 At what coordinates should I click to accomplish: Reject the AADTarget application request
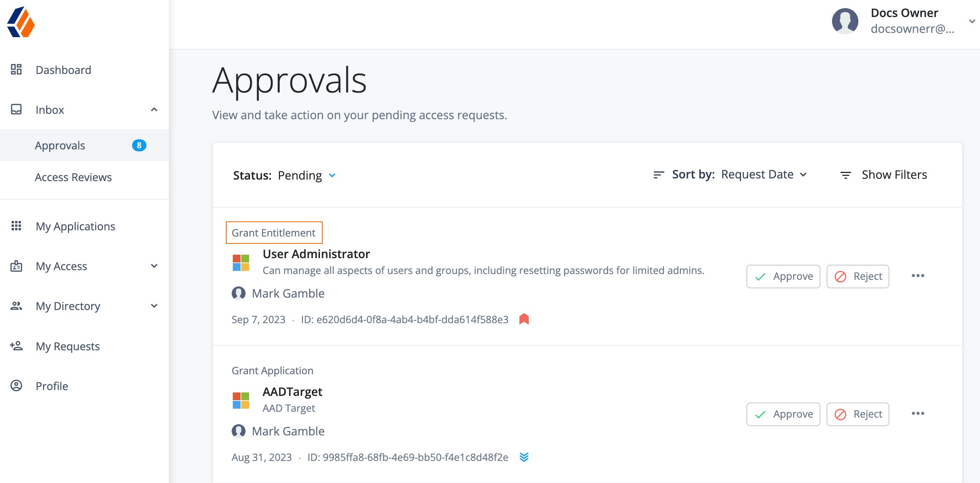point(858,414)
